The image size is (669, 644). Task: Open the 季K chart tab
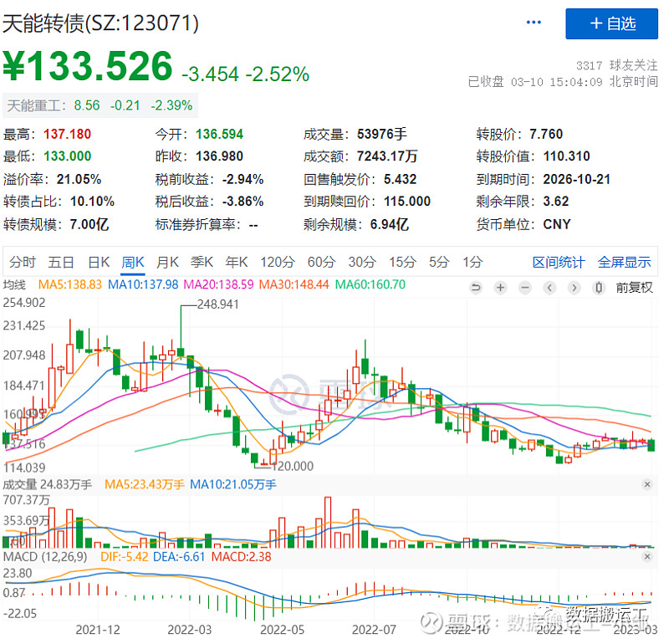(202, 262)
